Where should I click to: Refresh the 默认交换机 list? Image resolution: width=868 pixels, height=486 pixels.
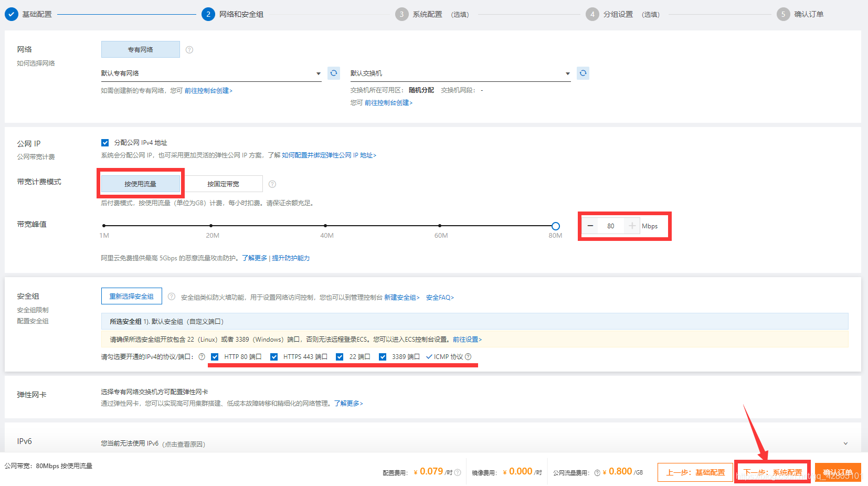[x=583, y=73]
